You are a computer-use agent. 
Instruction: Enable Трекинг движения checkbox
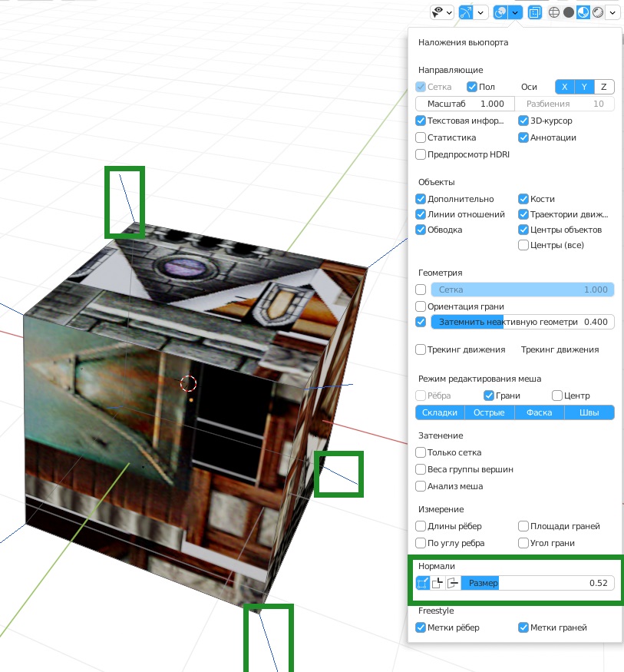click(421, 349)
